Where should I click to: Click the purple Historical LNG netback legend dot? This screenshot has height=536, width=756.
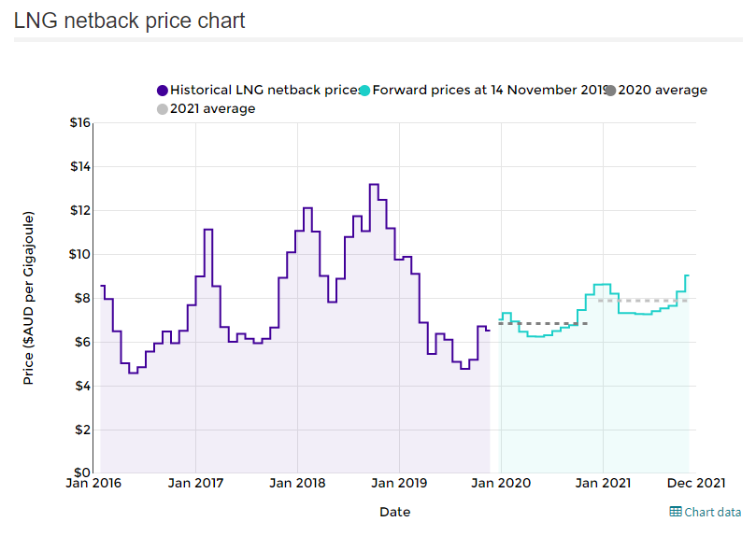click(x=163, y=91)
